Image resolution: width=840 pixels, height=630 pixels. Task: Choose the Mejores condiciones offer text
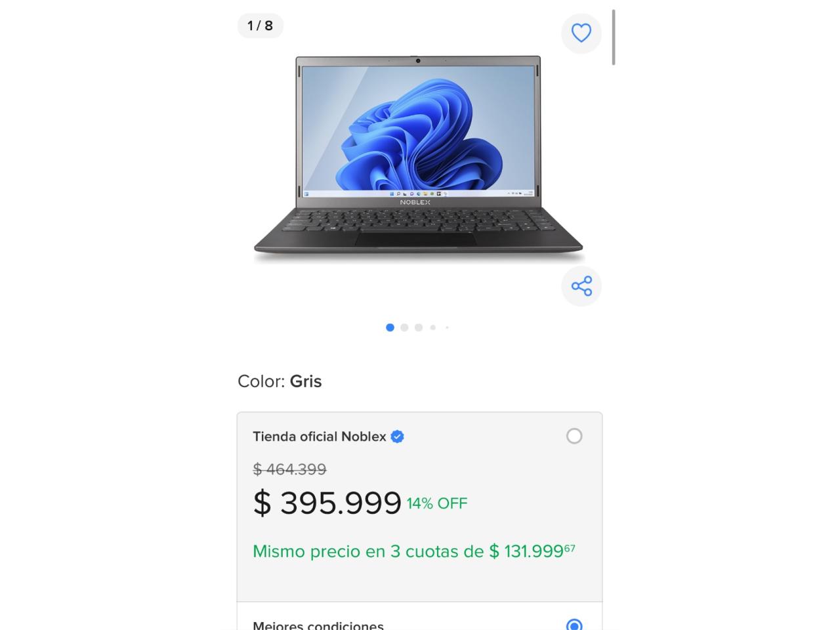(318, 625)
